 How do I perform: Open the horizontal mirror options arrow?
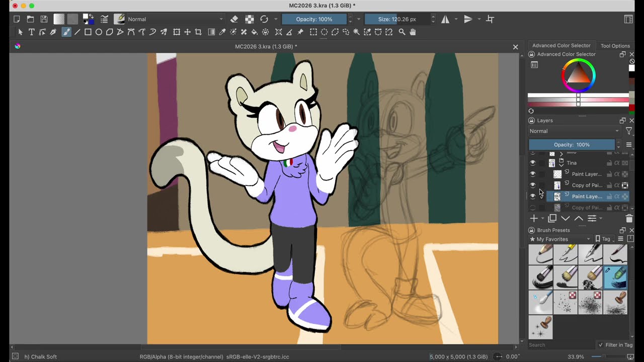click(456, 19)
